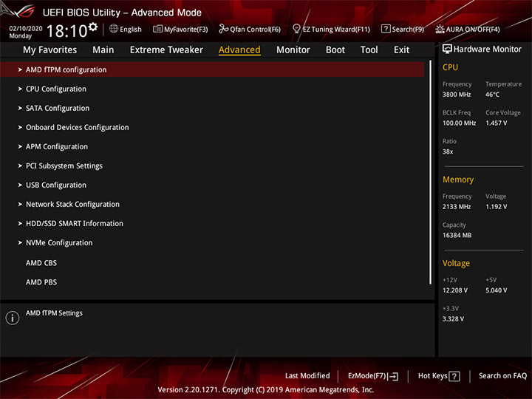This screenshot has height=399, width=532.
Task: Expand the arrow beside SATA Configuration
Action: [x=20, y=108]
